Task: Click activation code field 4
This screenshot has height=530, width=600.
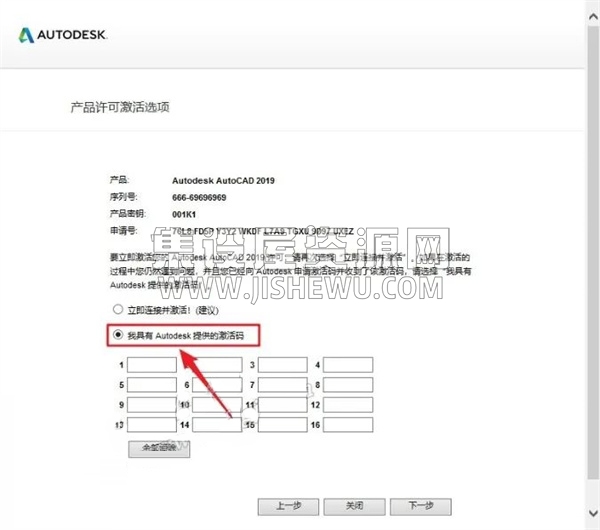Action: pos(348,365)
